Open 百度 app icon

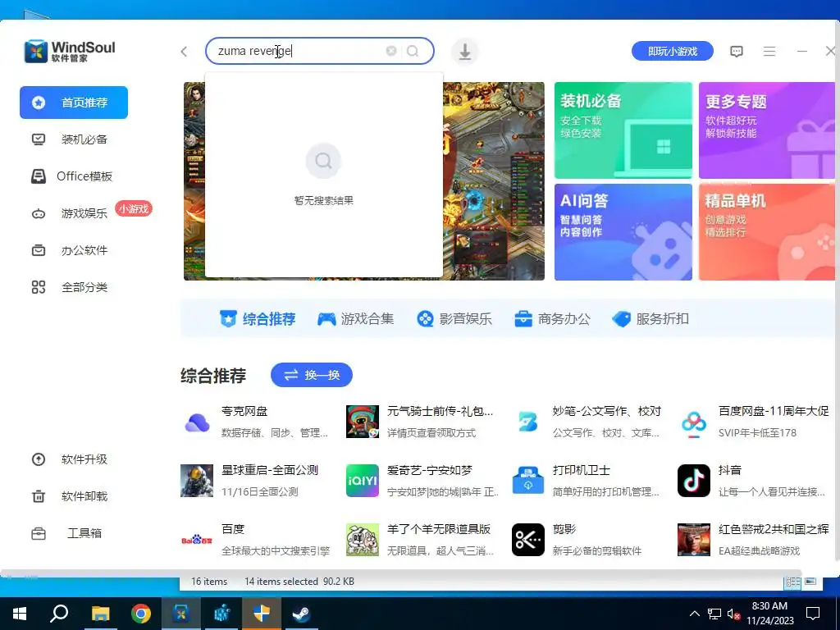tap(197, 540)
